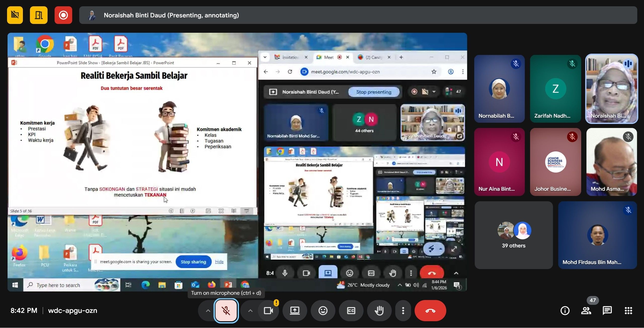Show the participants people panel
This screenshot has height=328, width=644.
coord(586,311)
